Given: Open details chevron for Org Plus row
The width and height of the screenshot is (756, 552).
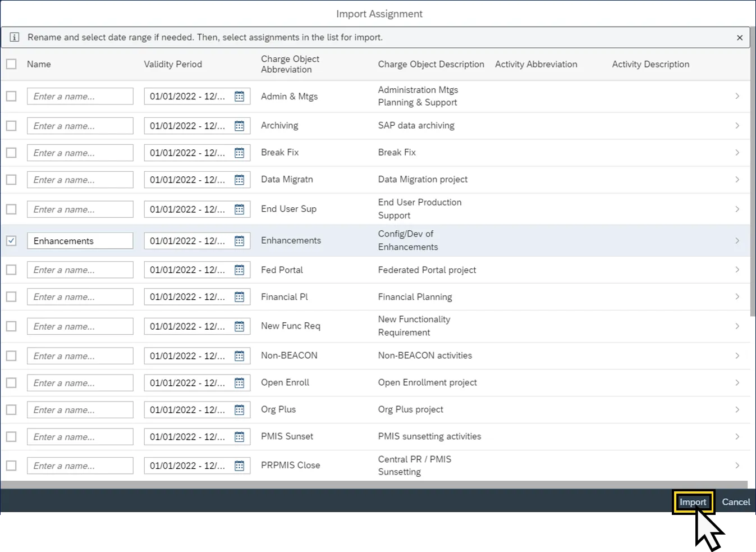Looking at the screenshot, I should (737, 410).
